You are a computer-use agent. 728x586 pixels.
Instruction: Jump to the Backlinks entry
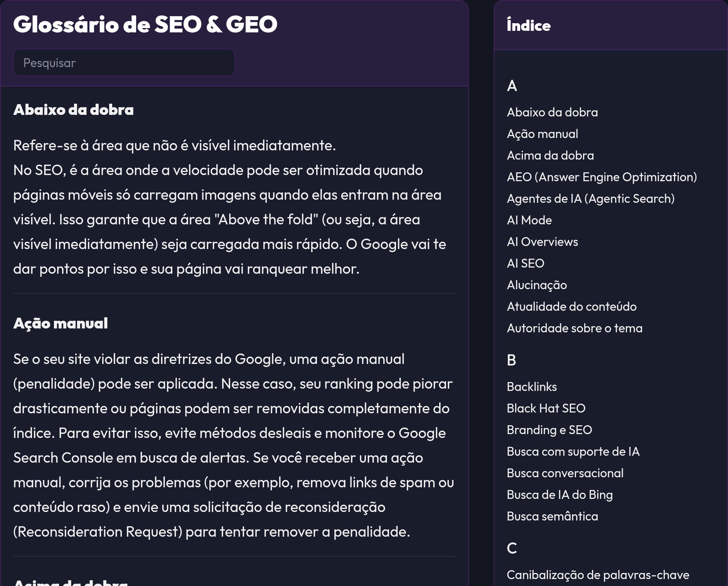pos(532,387)
